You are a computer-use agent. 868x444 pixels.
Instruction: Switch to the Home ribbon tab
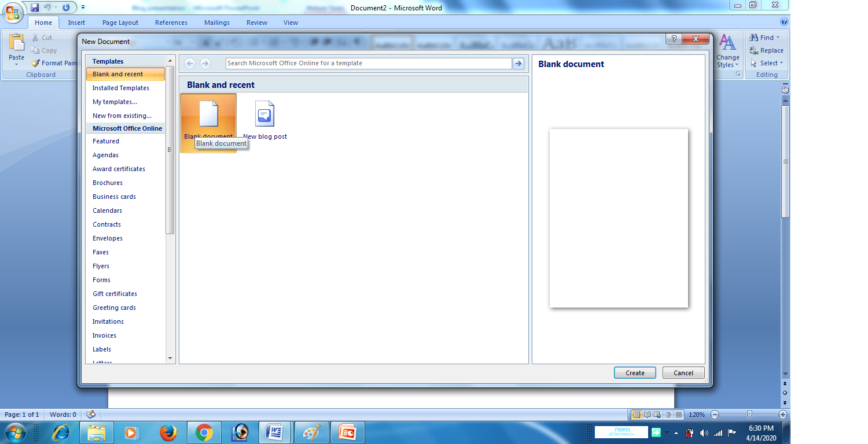pos(43,23)
